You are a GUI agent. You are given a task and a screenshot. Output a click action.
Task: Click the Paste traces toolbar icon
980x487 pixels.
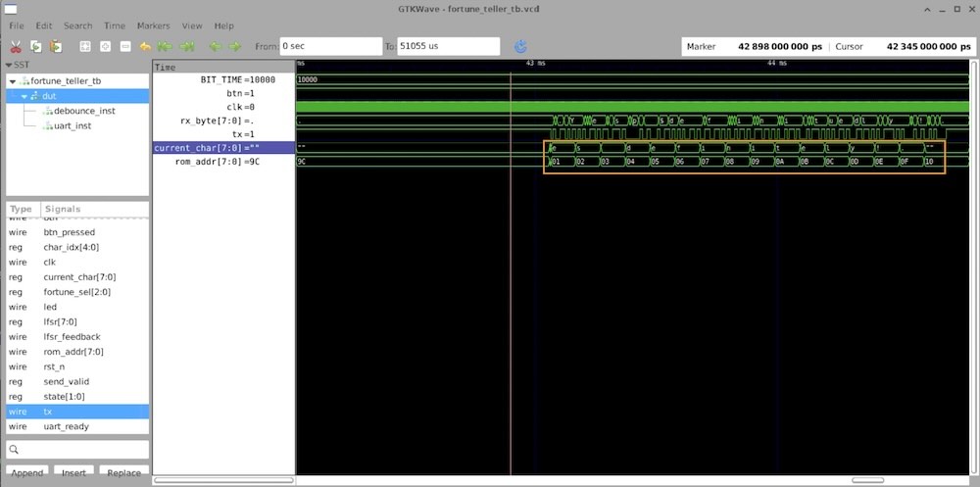coord(55,46)
